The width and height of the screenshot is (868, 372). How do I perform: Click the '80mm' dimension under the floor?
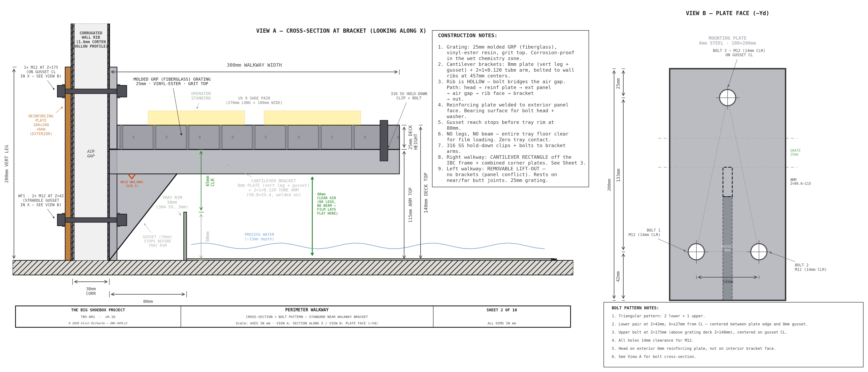coord(148,301)
